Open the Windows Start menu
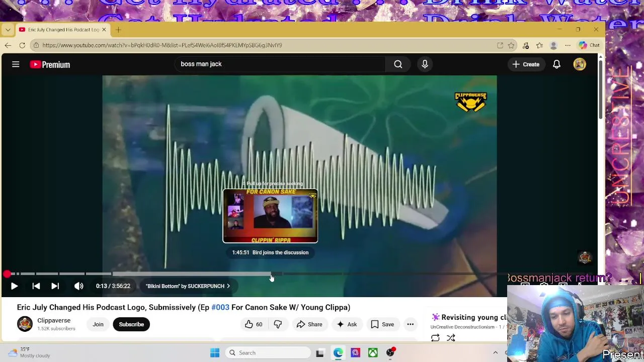 click(x=215, y=353)
